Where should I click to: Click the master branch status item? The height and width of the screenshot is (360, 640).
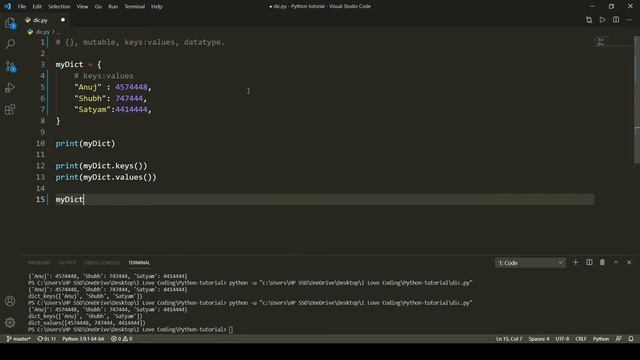click(19, 339)
